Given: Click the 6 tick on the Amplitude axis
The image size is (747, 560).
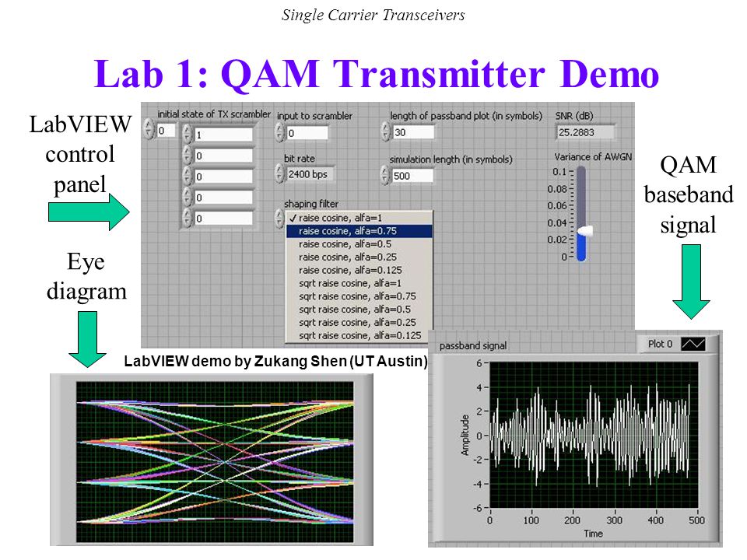Looking at the screenshot, I should pos(479,363).
